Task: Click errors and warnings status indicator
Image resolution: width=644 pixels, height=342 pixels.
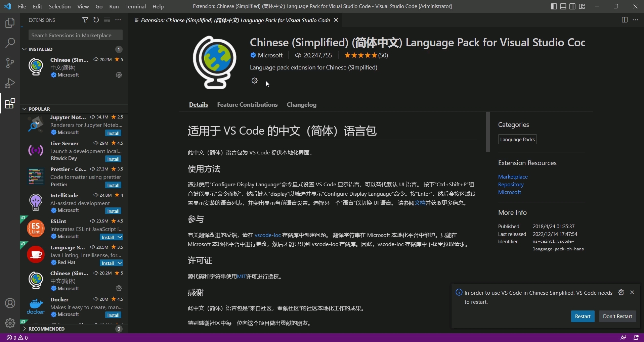Action: [x=17, y=338]
